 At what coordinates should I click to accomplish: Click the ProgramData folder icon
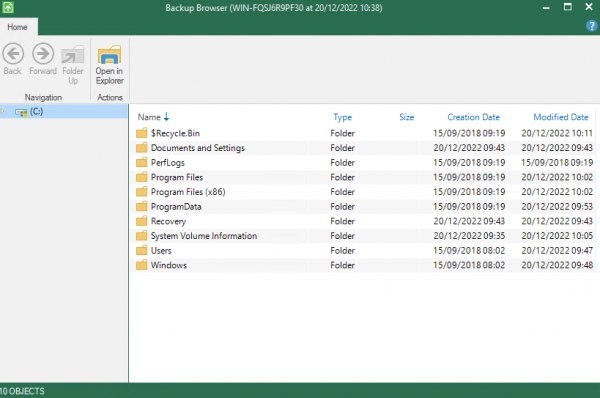click(x=142, y=207)
